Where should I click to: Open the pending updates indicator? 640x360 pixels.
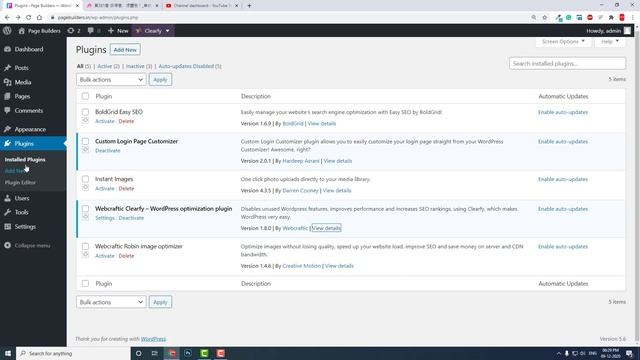[x=74, y=31]
